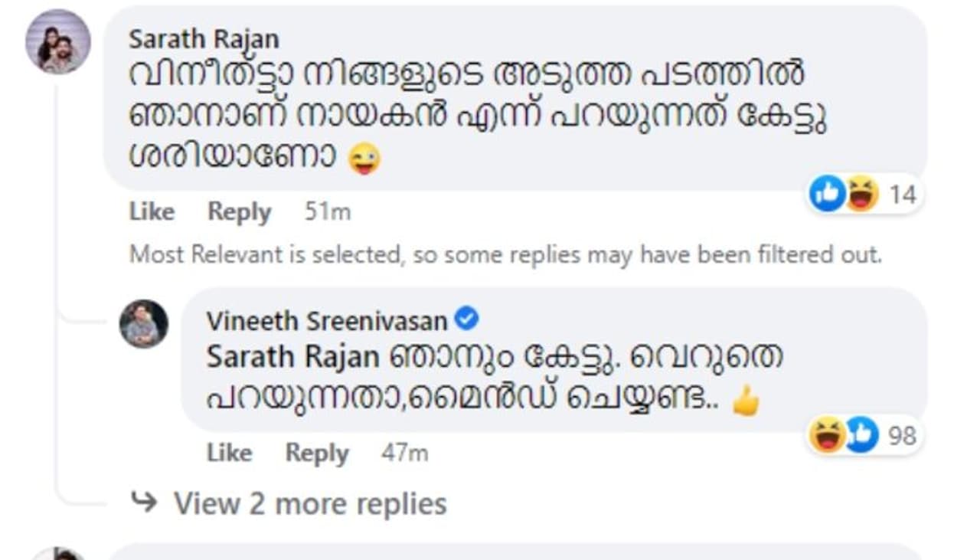Click the curved reply arrow icon
Image resolution: width=980 pixels, height=560 pixels.
pyautogui.click(x=144, y=503)
